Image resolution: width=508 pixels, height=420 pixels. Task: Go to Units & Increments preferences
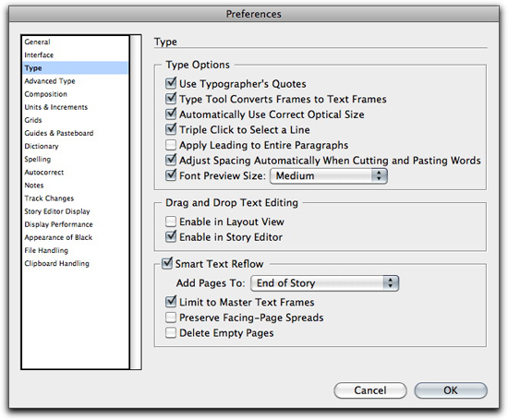pyautogui.click(x=56, y=107)
